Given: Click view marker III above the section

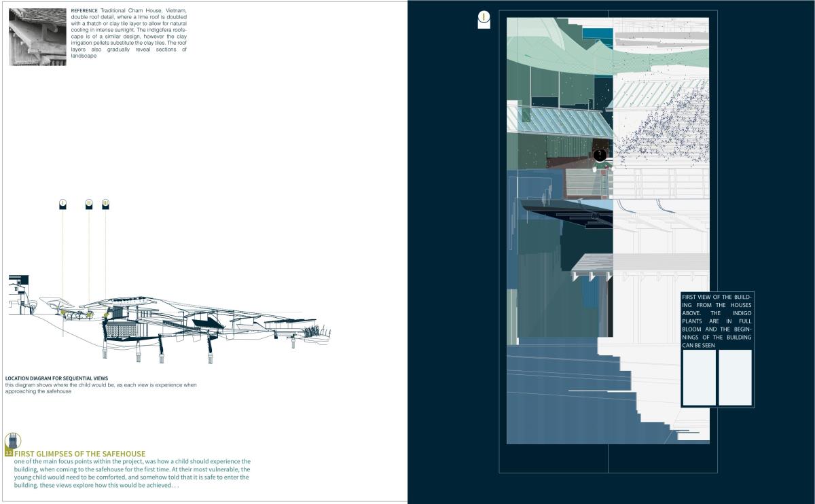Looking at the screenshot, I should pyautogui.click(x=105, y=204).
